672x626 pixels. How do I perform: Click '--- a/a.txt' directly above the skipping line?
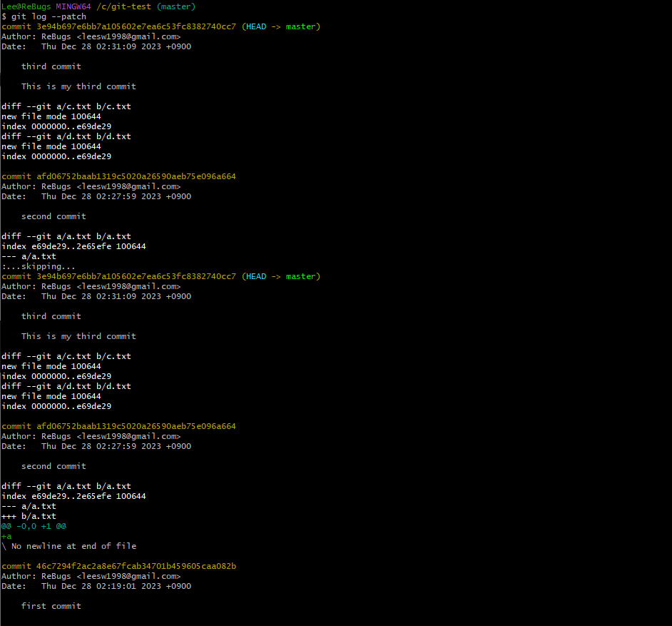coord(29,256)
